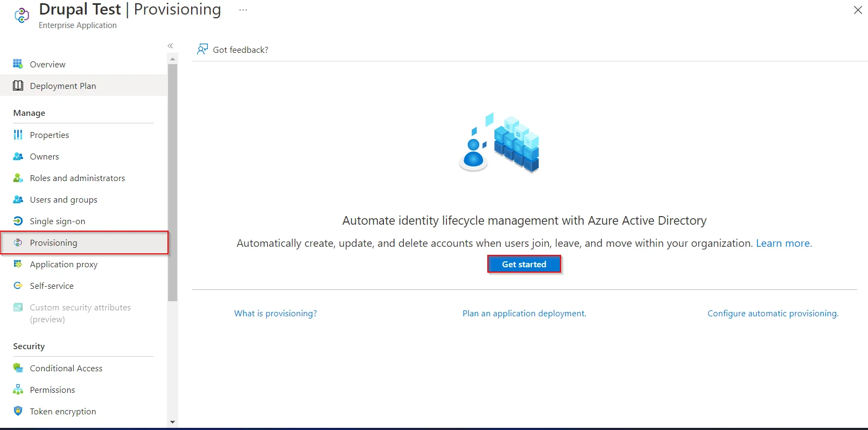Open Configure automatic provisioning link

(773, 313)
